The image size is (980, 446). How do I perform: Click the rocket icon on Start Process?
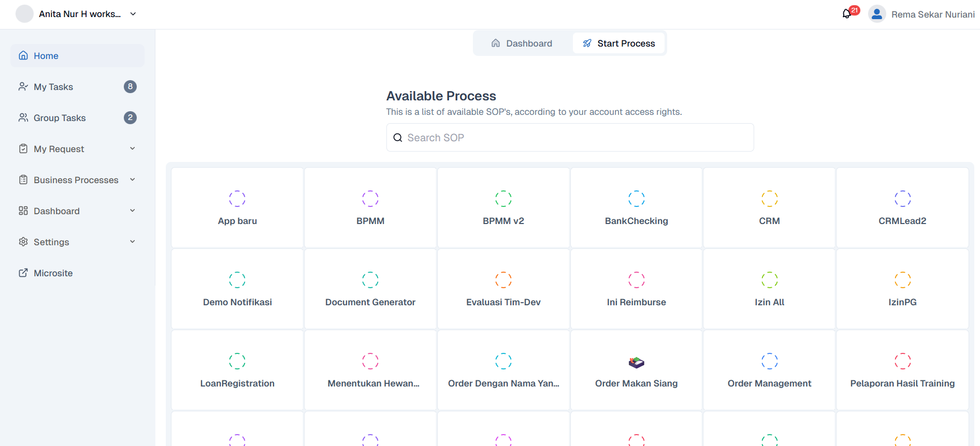click(587, 43)
